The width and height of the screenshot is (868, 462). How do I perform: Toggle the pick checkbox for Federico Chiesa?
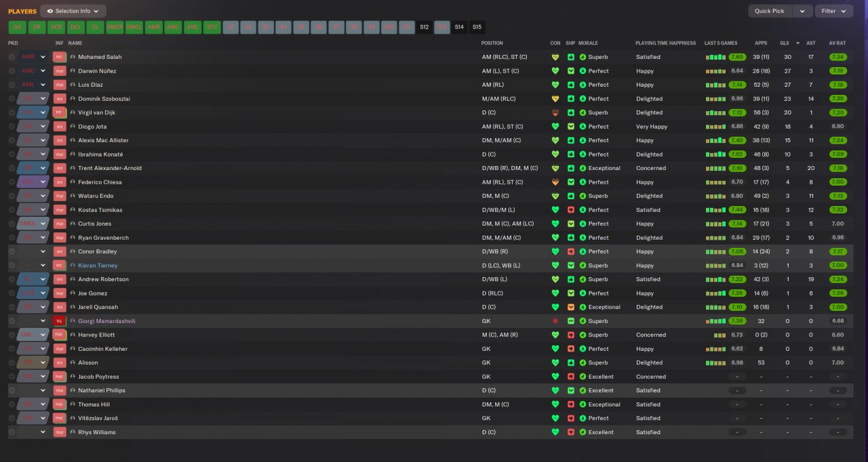coord(12,182)
